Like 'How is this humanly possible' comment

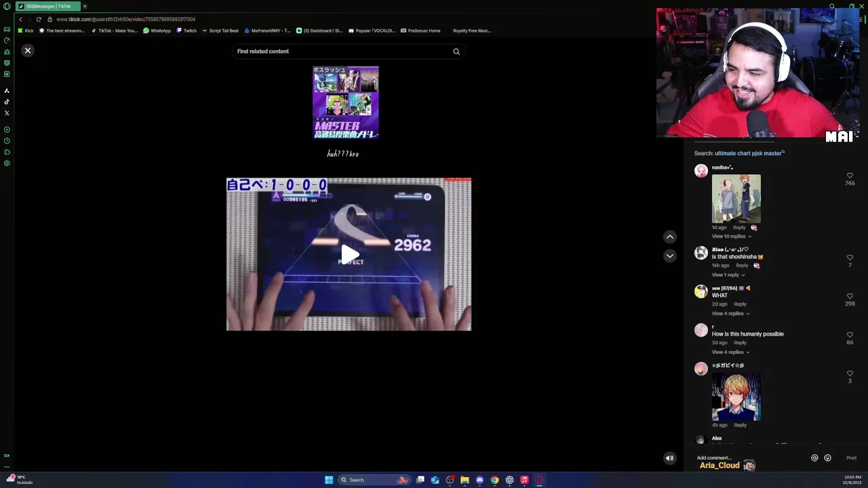pos(850,335)
